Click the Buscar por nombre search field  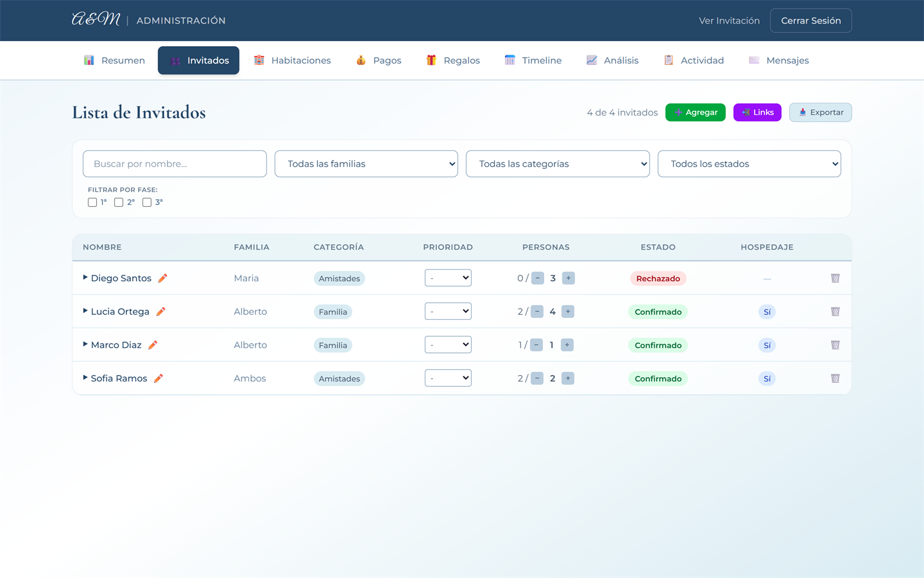(x=175, y=164)
